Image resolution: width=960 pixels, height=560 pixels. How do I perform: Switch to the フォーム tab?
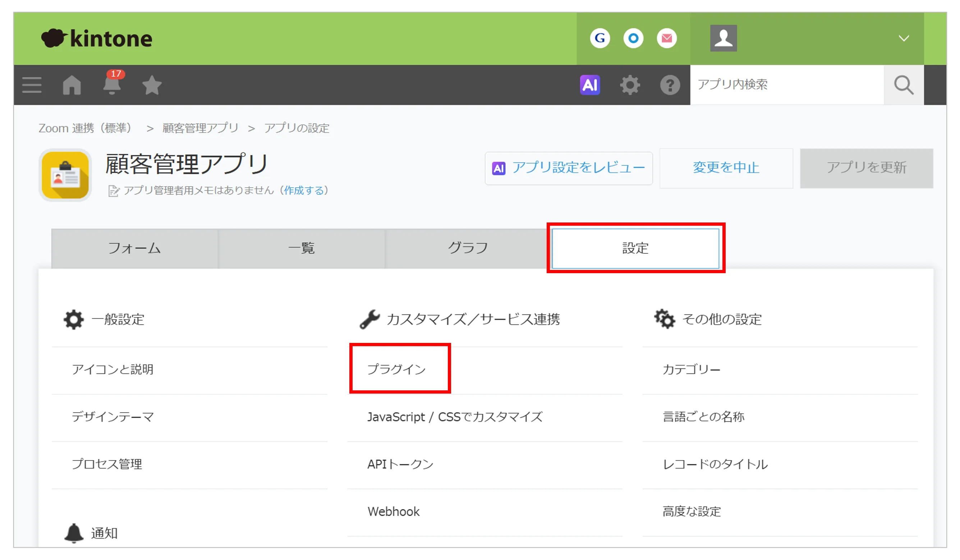coord(134,248)
